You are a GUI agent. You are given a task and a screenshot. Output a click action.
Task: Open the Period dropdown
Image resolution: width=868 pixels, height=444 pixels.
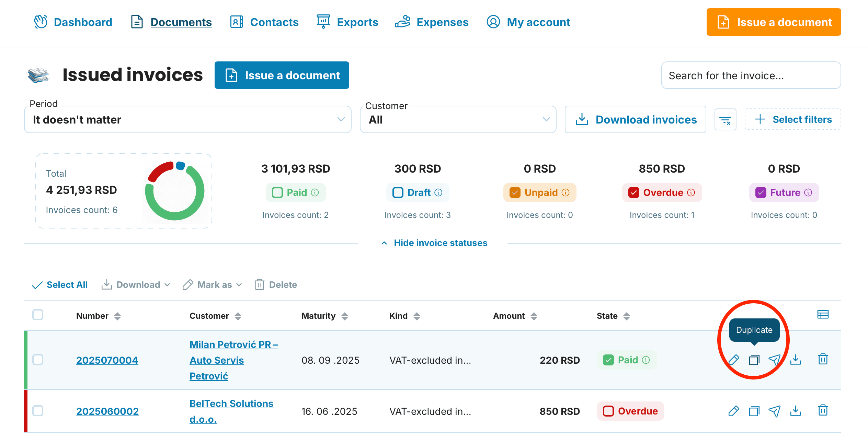188,119
